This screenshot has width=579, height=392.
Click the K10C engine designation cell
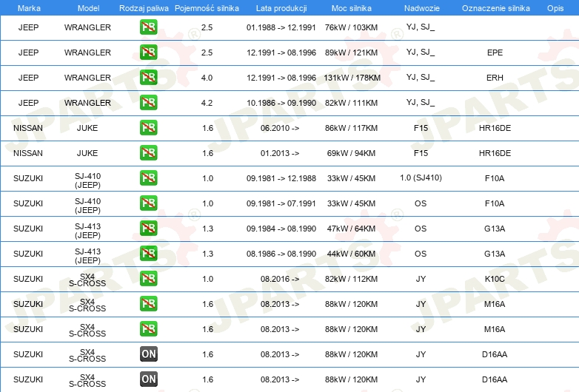[495, 279]
